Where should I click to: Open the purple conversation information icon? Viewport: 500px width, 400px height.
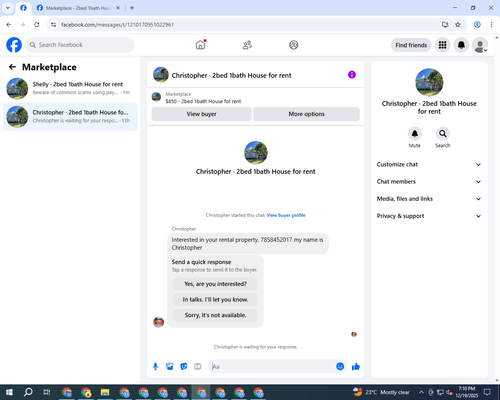[x=352, y=75]
